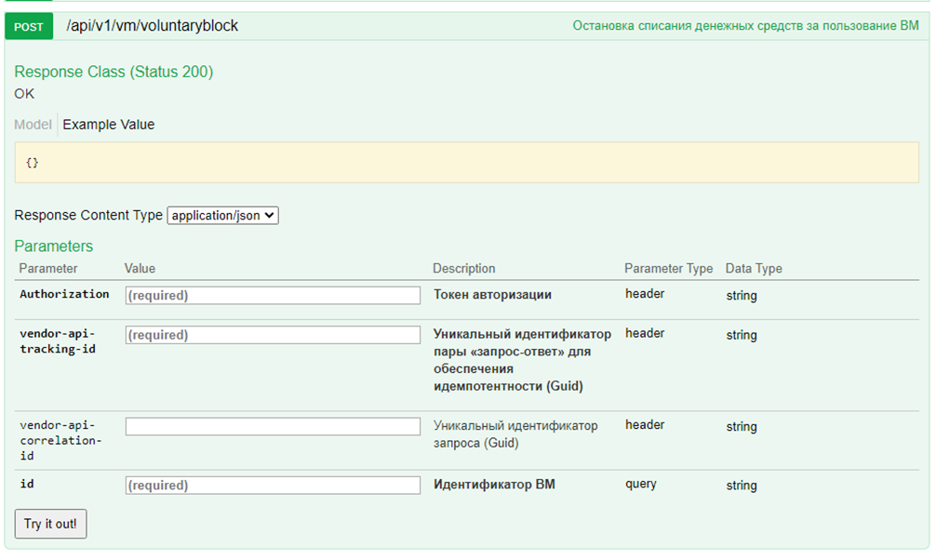This screenshot has height=560, width=936.
Task: Click the 'header' type in Authorization row
Action: pos(645,294)
